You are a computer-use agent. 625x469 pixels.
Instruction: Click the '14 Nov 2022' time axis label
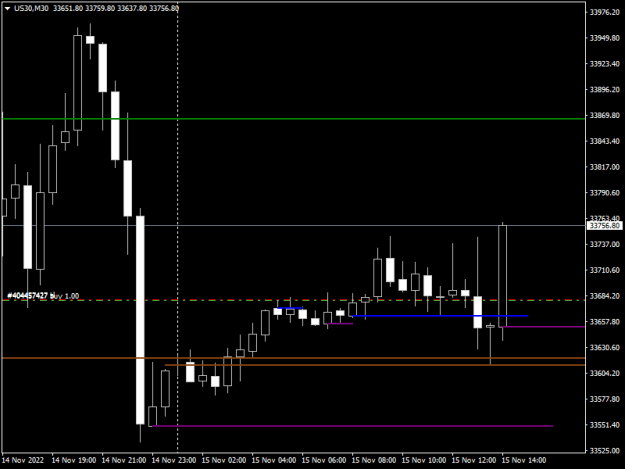[23, 460]
